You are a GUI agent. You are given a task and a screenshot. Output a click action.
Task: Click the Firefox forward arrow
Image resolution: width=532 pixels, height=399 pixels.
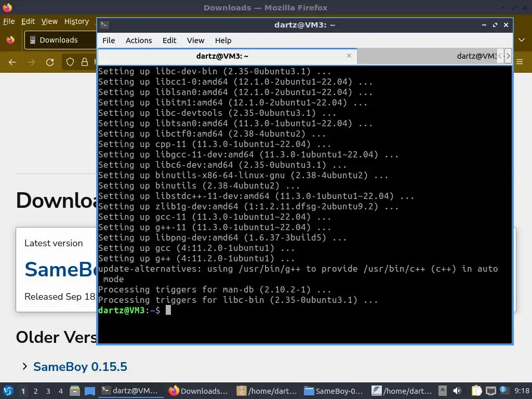31,62
